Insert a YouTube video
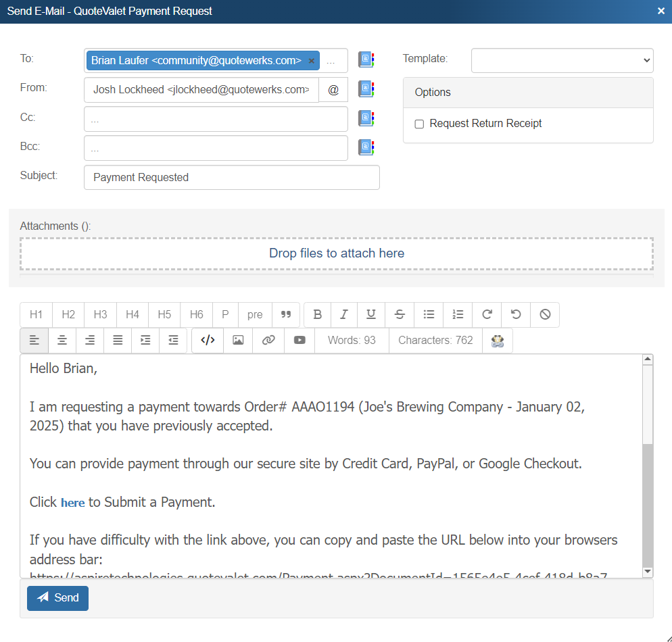This screenshot has width=672, height=642. coord(299,341)
